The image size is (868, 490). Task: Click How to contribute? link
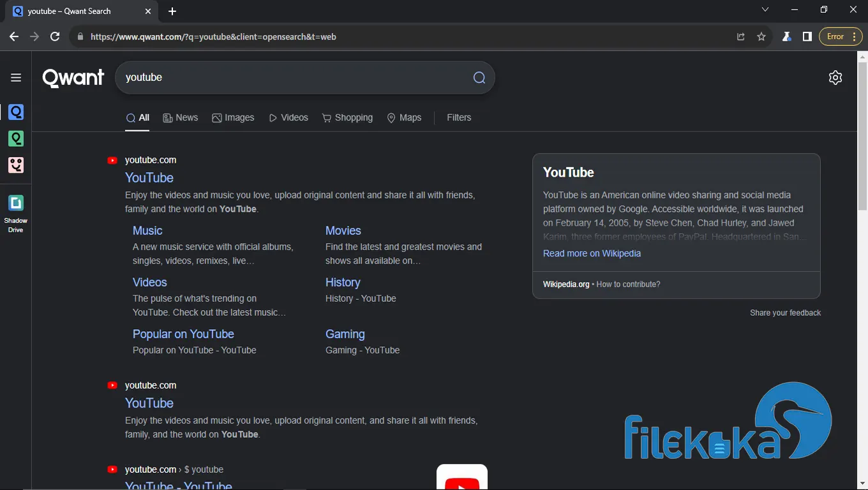628,285
